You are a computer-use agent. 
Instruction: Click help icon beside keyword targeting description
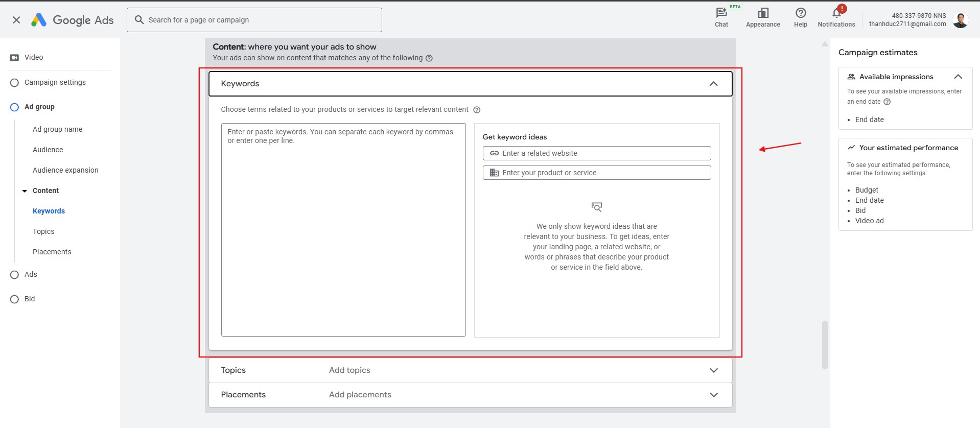click(476, 110)
